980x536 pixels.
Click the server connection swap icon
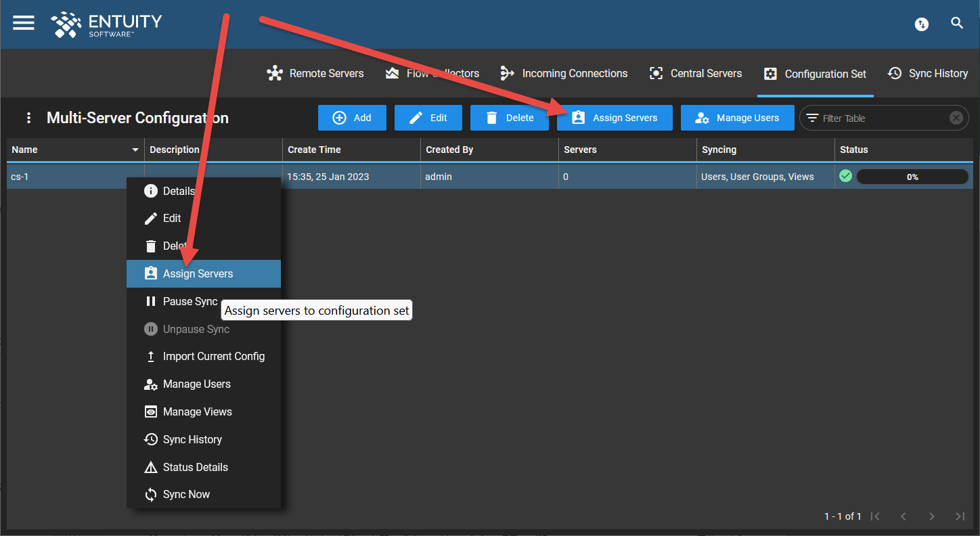point(921,24)
